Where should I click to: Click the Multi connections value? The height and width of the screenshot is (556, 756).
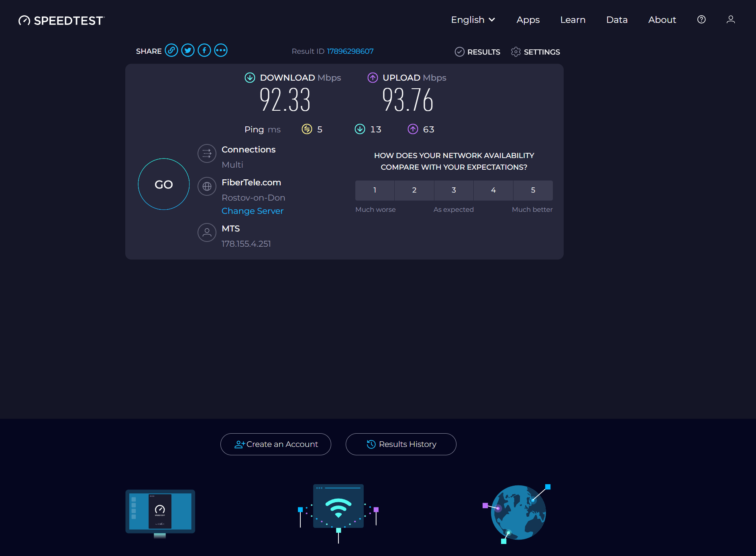pos(232,165)
